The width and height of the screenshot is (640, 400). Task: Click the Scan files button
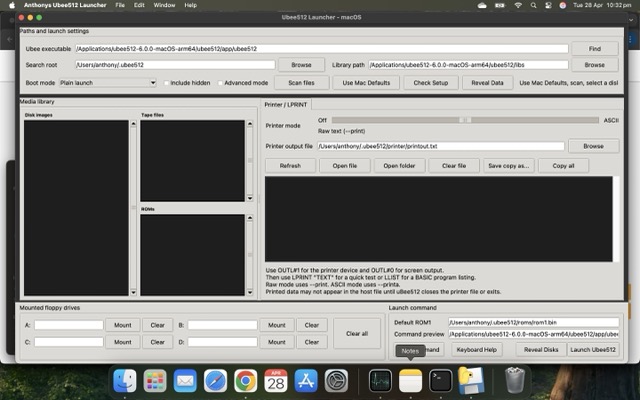294,83
